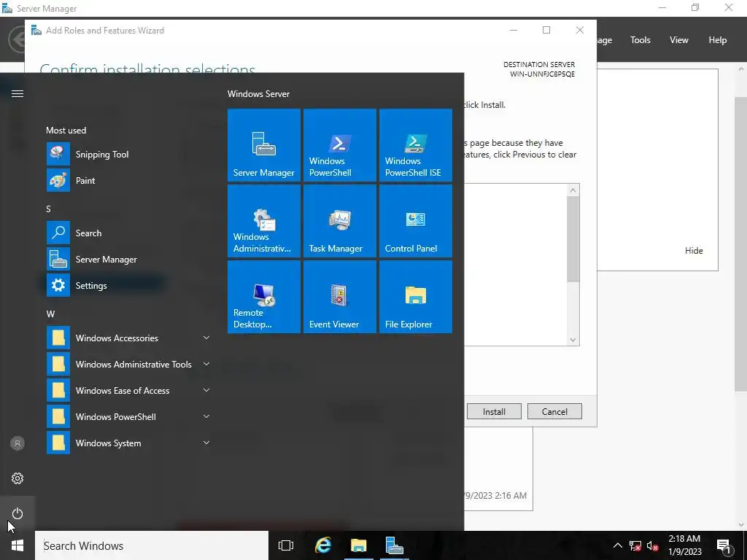
Task: Open the File Explorer tile
Action: pos(415,297)
